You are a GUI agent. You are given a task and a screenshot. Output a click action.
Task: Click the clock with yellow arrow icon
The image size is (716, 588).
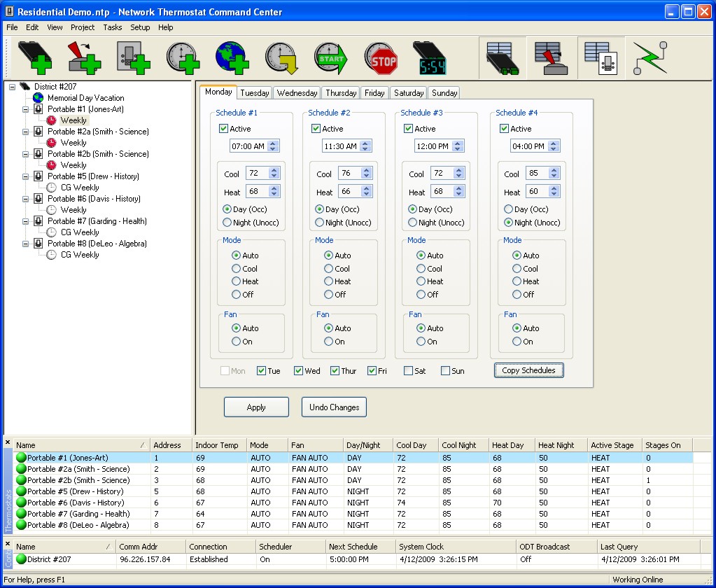(281, 59)
